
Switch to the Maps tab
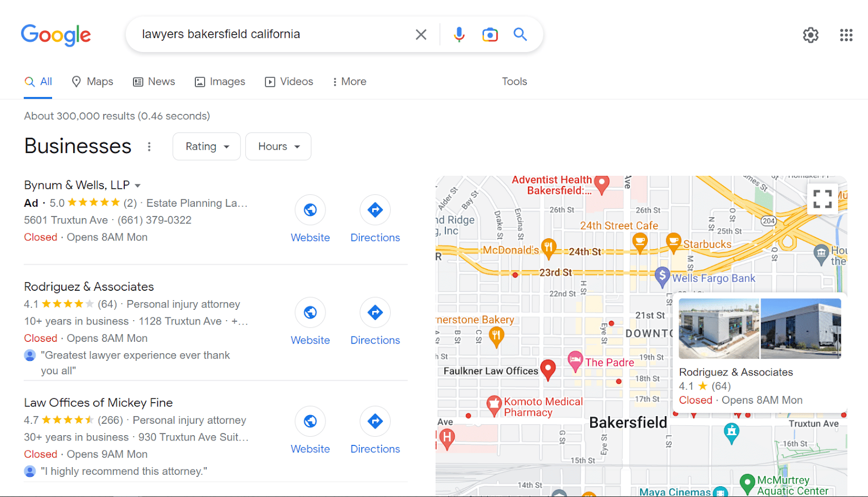pos(92,81)
